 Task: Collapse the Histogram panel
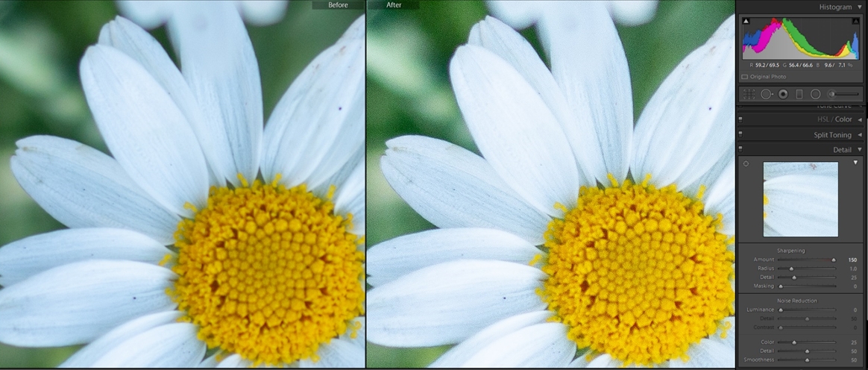pos(859,7)
